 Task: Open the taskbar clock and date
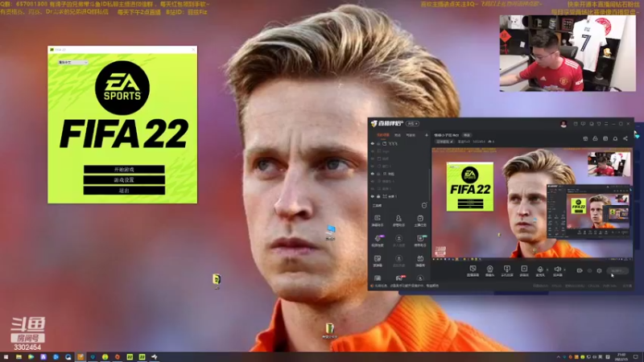click(621, 357)
